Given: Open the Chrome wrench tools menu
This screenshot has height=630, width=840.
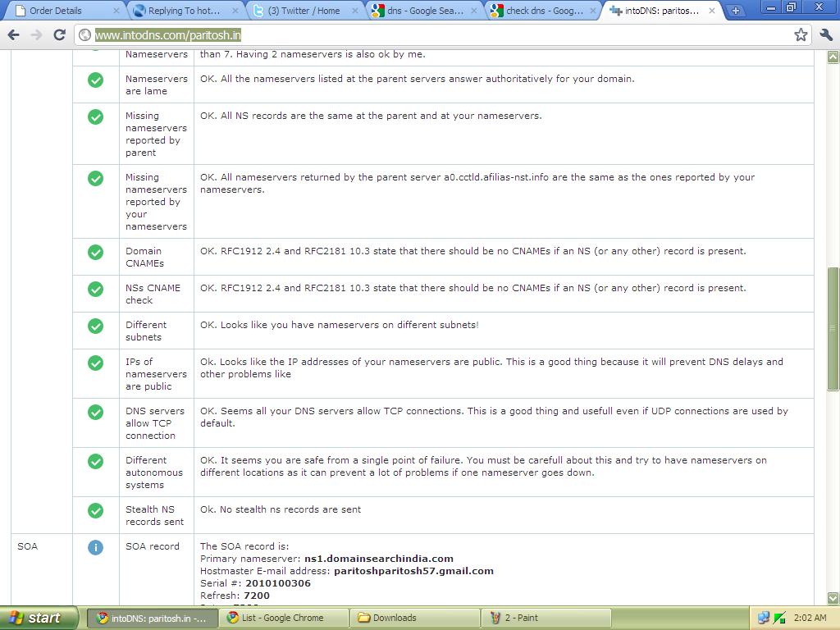Looking at the screenshot, I should click(x=828, y=35).
